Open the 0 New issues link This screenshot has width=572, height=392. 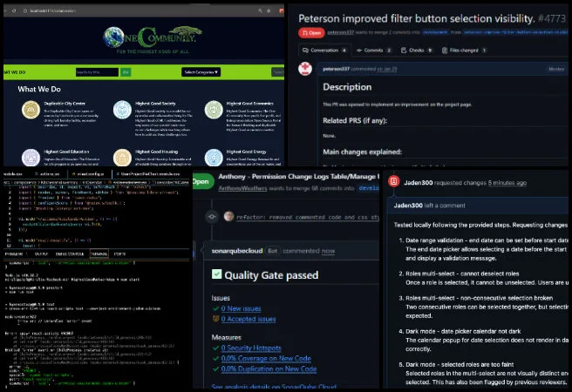click(x=241, y=308)
